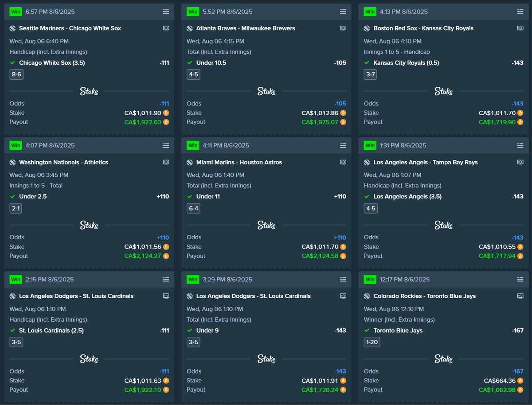Open Boston Red Sox - Kansas City Royals match
Viewport: 532px width, 405px height.
tap(423, 28)
